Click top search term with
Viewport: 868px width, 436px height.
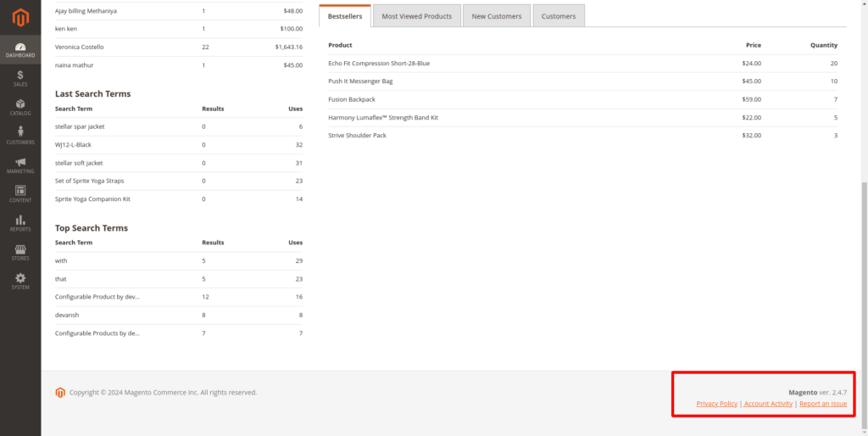click(x=61, y=260)
